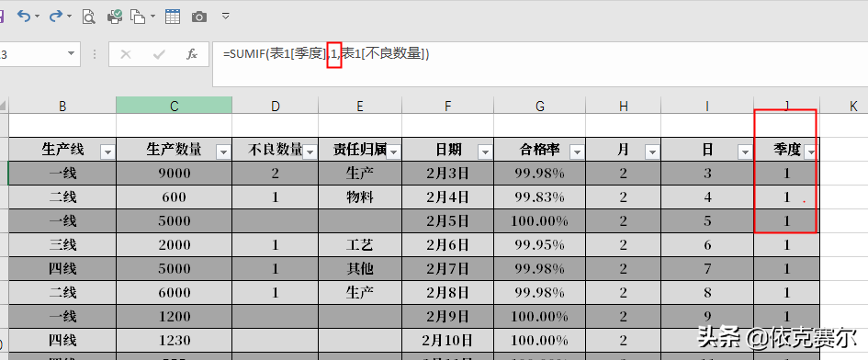Open the Name Box dropdown

[71, 53]
